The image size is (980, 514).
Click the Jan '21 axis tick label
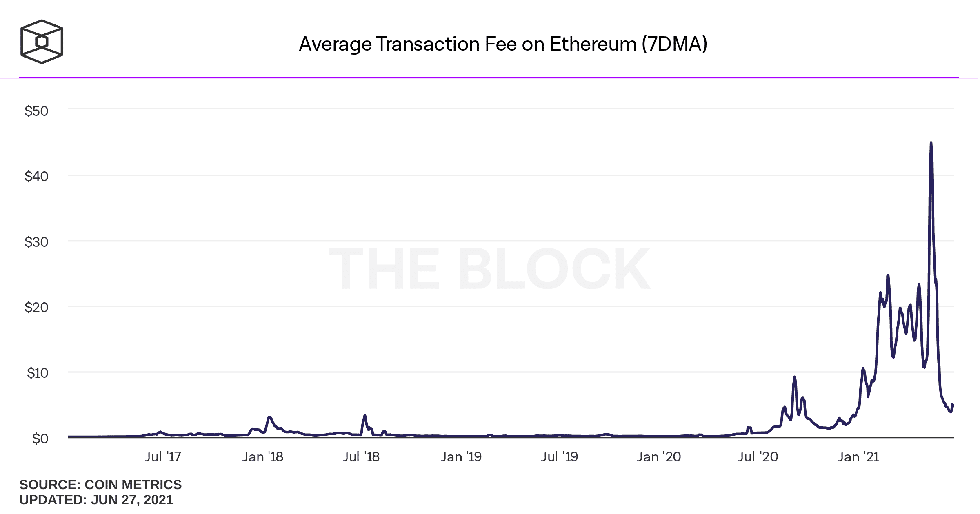click(x=858, y=457)
